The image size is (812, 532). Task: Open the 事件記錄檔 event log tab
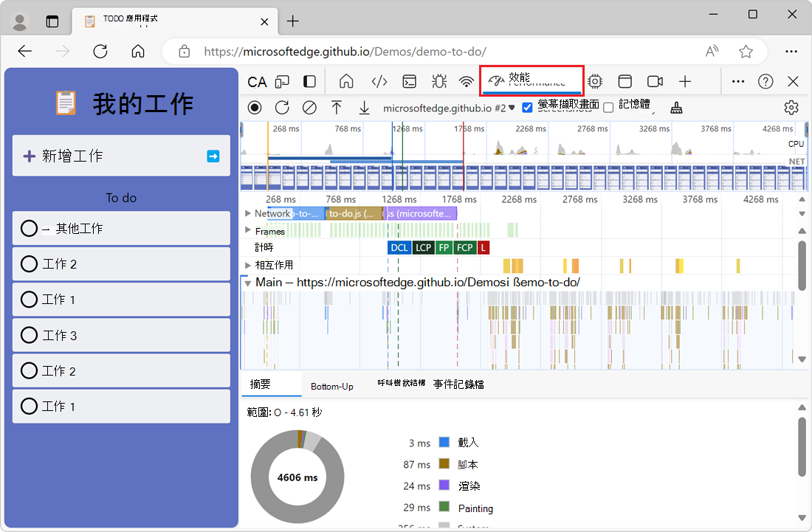pyautogui.click(x=458, y=384)
